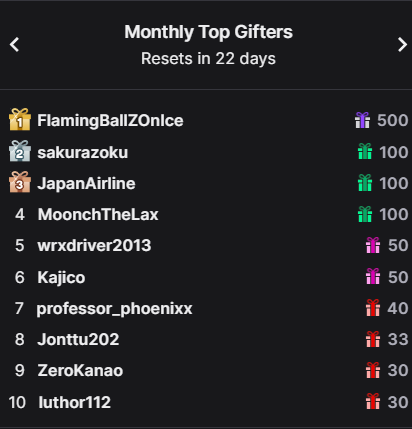Image resolution: width=412 pixels, height=429 pixels.
Task: Click the silver second-place gift badge
Action: click(x=20, y=151)
